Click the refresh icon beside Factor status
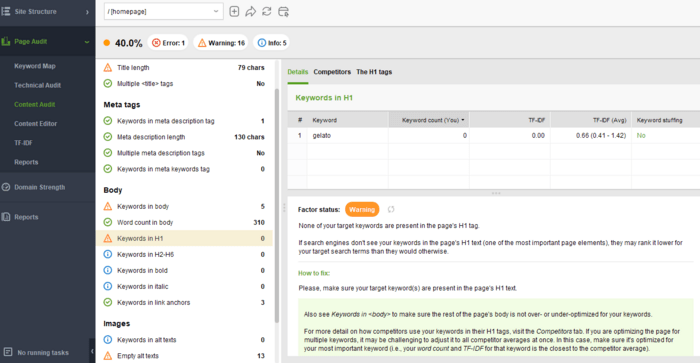Image resolution: width=700 pixels, height=363 pixels. click(x=391, y=209)
